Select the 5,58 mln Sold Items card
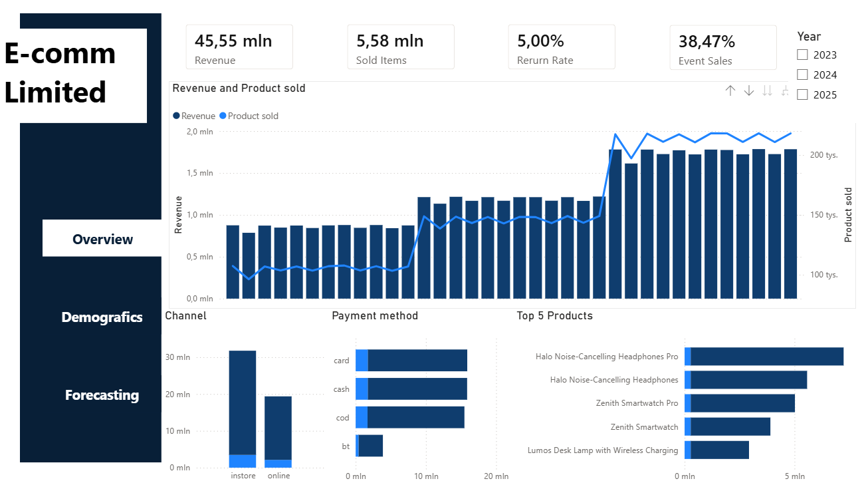 401,47
